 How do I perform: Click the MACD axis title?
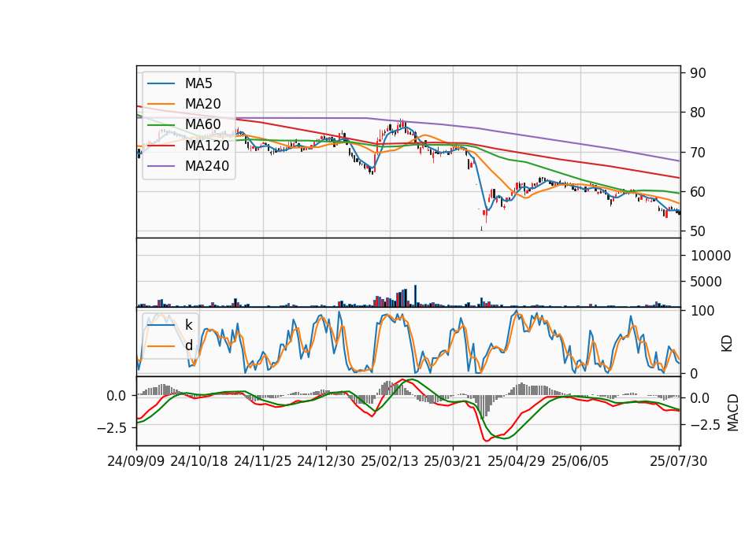click(x=733, y=412)
